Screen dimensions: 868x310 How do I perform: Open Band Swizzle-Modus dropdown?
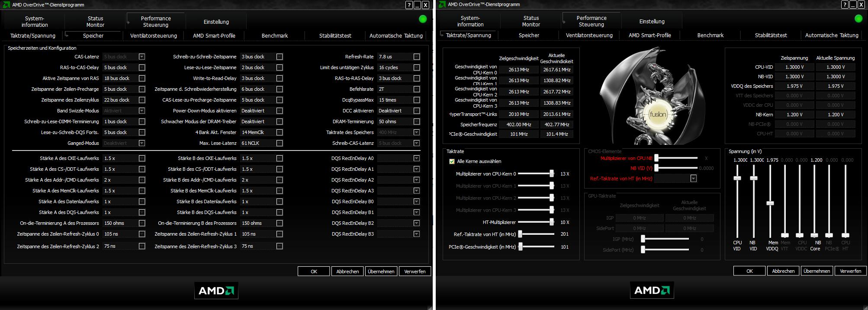(x=142, y=111)
